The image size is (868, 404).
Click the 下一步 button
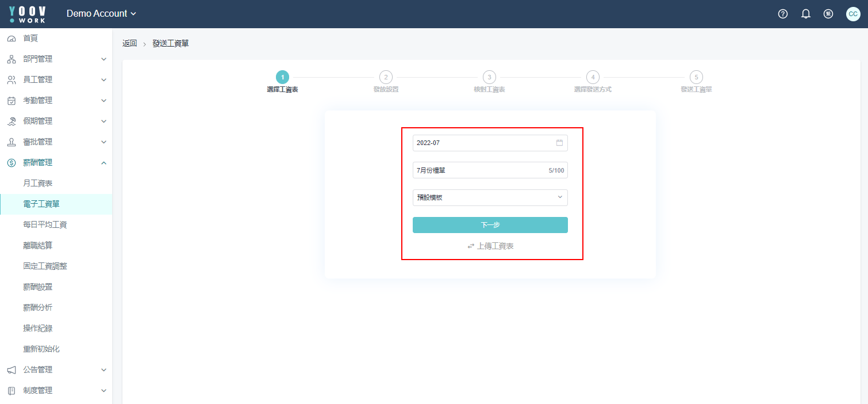(490, 225)
